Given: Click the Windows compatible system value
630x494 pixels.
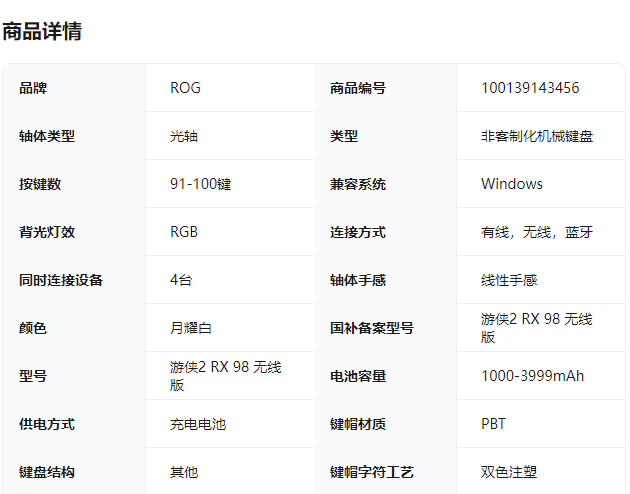Looking at the screenshot, I should click(511, 184).
